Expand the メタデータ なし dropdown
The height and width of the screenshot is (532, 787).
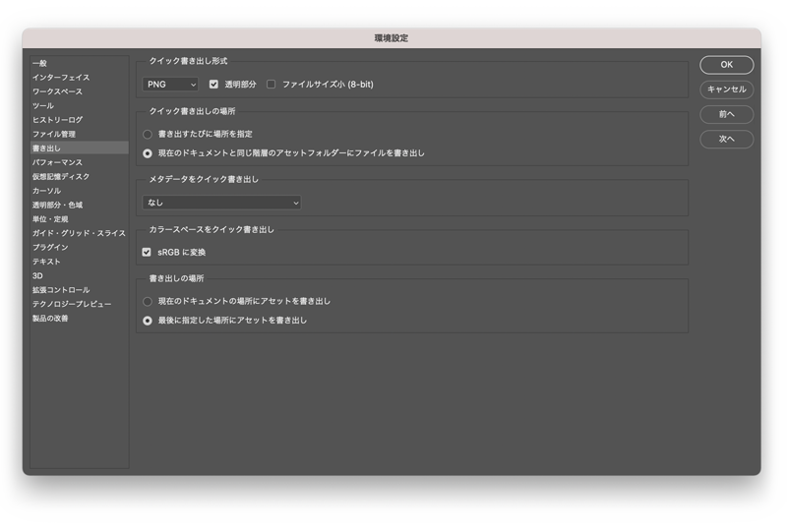221,203
